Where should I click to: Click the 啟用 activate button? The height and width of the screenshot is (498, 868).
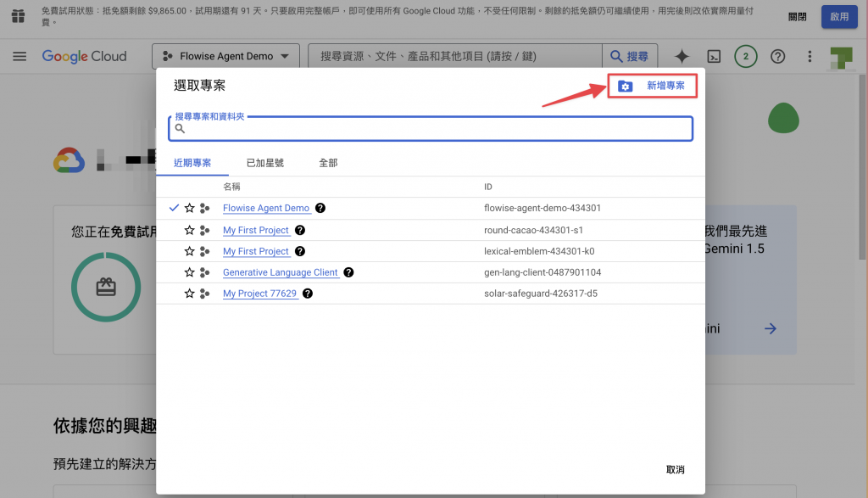839,17
